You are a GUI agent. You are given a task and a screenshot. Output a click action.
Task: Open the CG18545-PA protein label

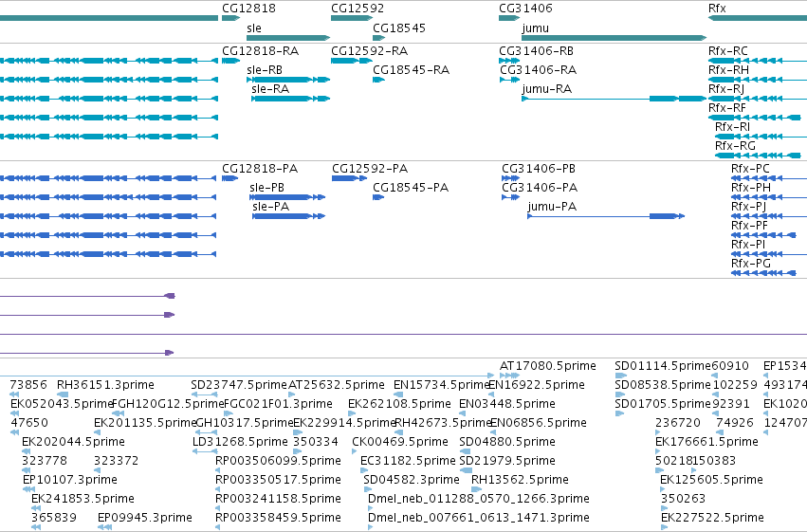(411, 188)
